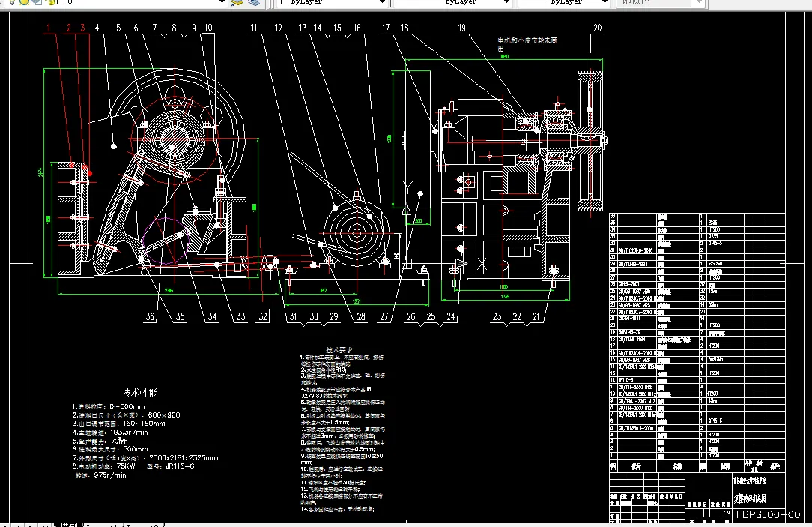
Task: Select part balloon number 24
Action: coord(451,316)
